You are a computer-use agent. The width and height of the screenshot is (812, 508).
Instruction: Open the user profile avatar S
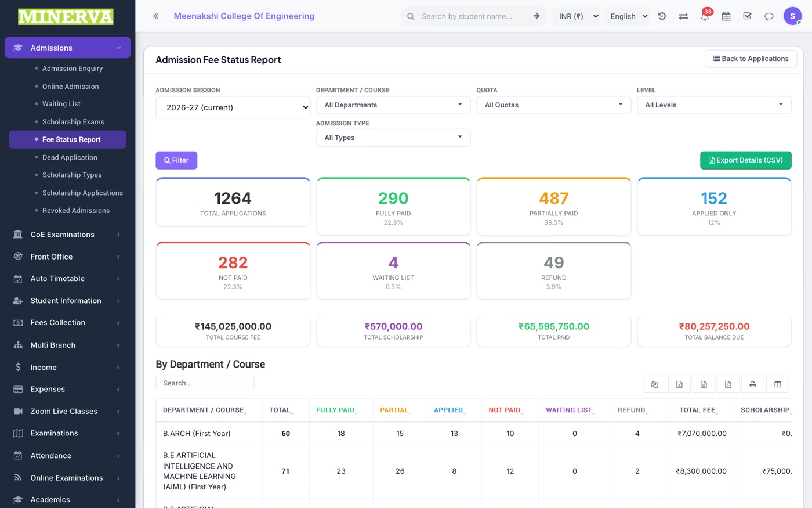tap(792, 16)
